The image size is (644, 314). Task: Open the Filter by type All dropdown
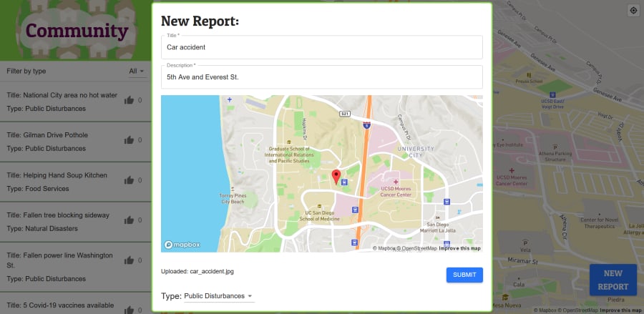(137, 71)
